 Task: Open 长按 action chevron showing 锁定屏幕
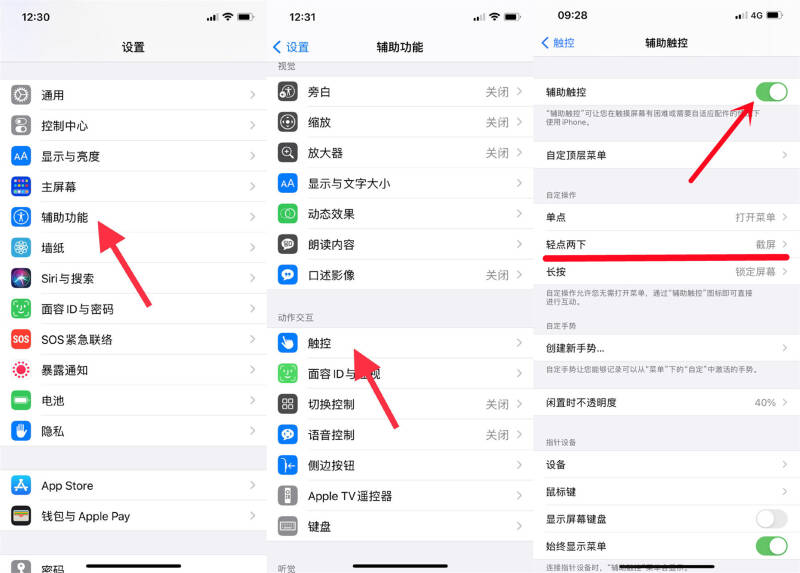785,272
